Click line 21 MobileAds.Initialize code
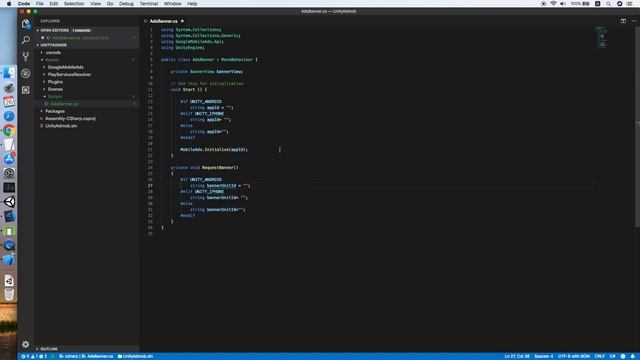This screenshot has height=360, width=640. click(214, 149)
